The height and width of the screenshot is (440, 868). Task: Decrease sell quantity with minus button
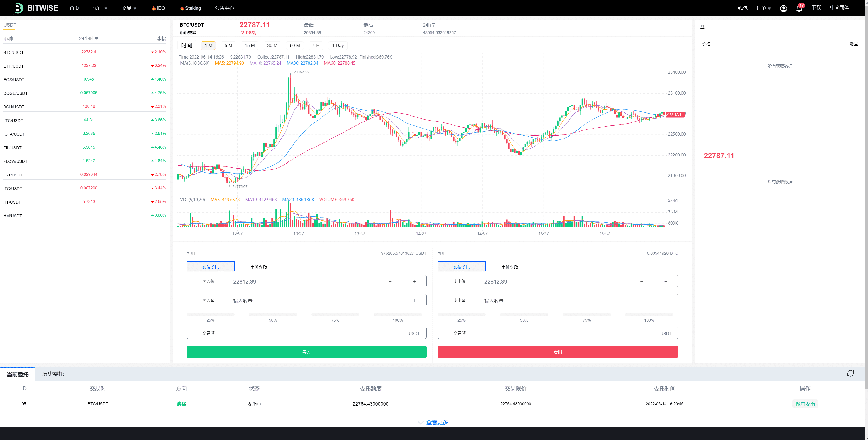coord(642,301)
